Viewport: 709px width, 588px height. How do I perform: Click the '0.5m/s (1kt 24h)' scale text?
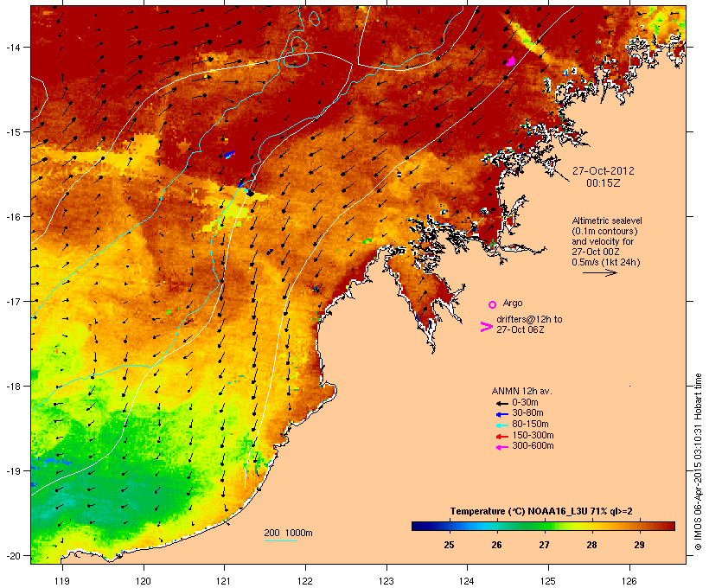[x=606, y=262]
